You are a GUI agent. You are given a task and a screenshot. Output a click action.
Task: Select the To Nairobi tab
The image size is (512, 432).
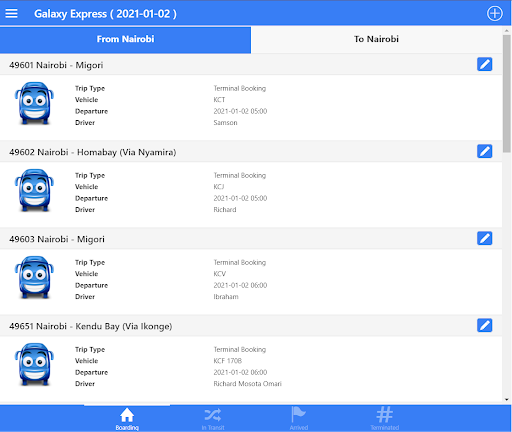(x=376, y=39)
